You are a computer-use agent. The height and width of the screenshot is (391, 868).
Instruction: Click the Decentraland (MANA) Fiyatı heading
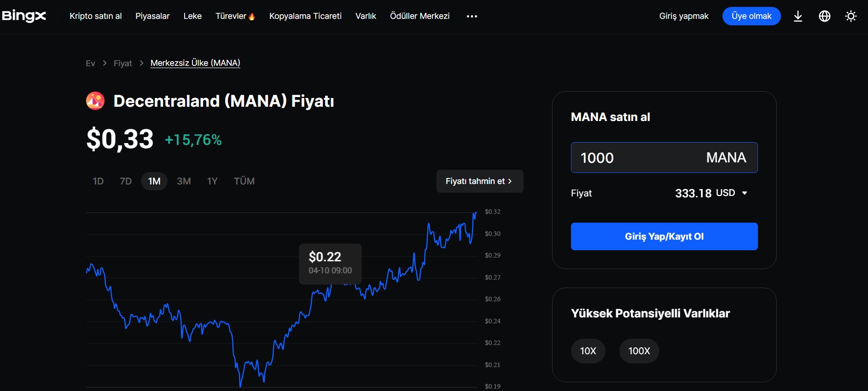(224, 101)
